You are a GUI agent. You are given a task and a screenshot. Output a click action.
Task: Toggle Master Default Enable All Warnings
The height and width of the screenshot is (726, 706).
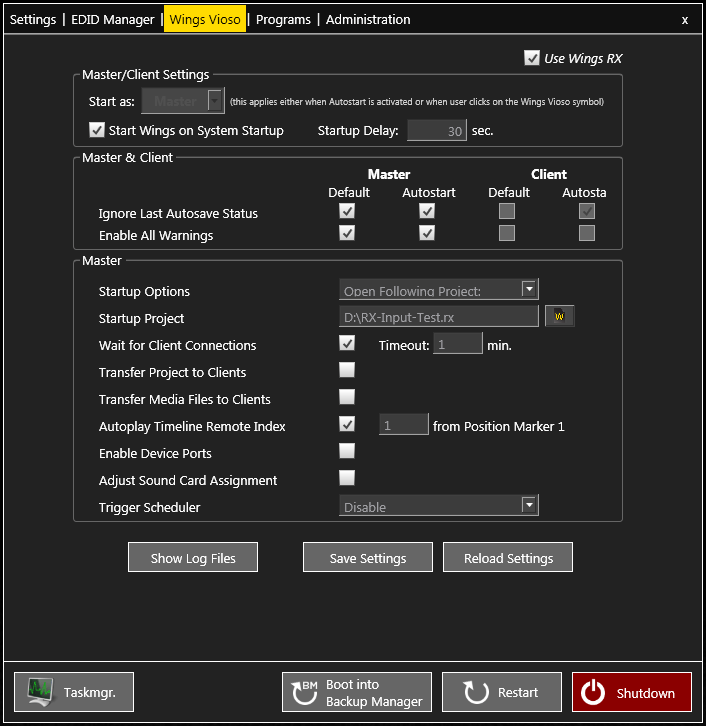pyautogui.click(x=347, y=233)
